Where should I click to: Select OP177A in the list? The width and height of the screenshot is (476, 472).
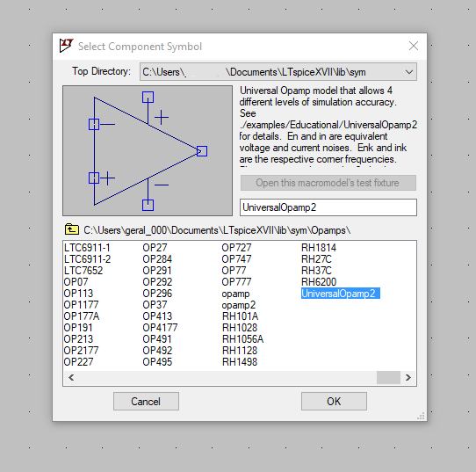click(82, 316)
